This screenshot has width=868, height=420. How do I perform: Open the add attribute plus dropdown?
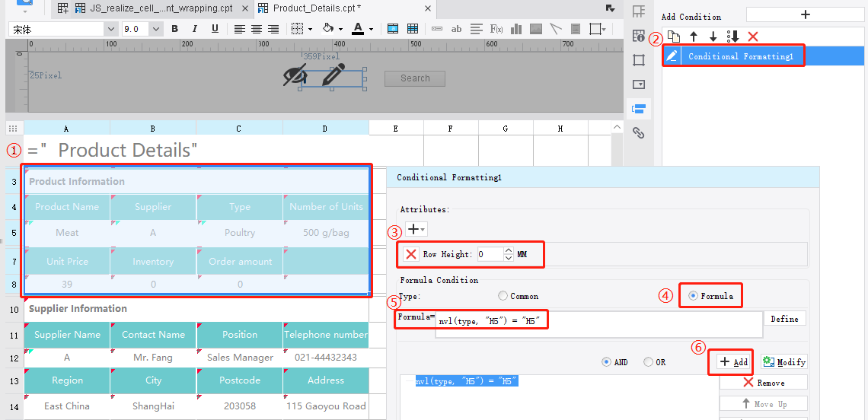coord(416,229)
